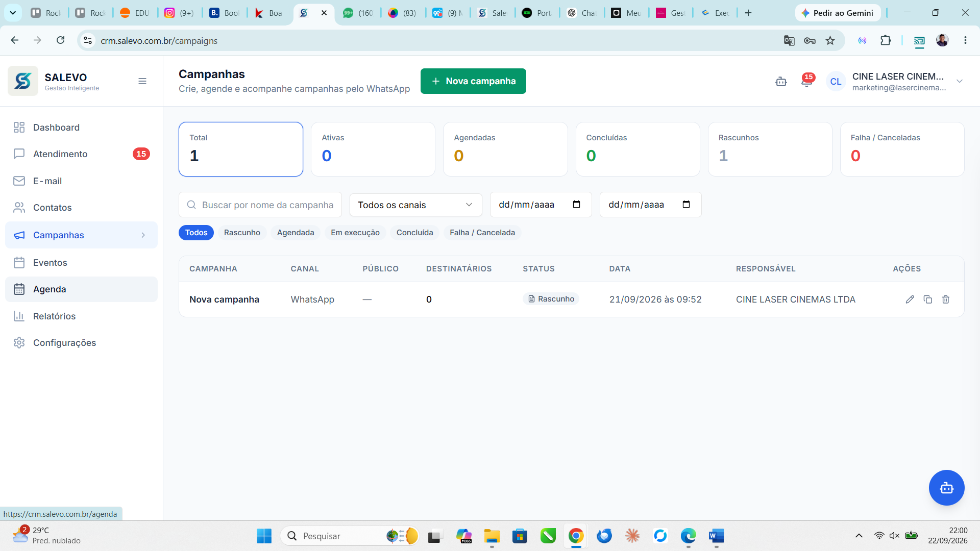Viewport: 980px width, 551px height.
Task: Click the Google Translate icon in the address bar
Action: click(x=789, y=40)
